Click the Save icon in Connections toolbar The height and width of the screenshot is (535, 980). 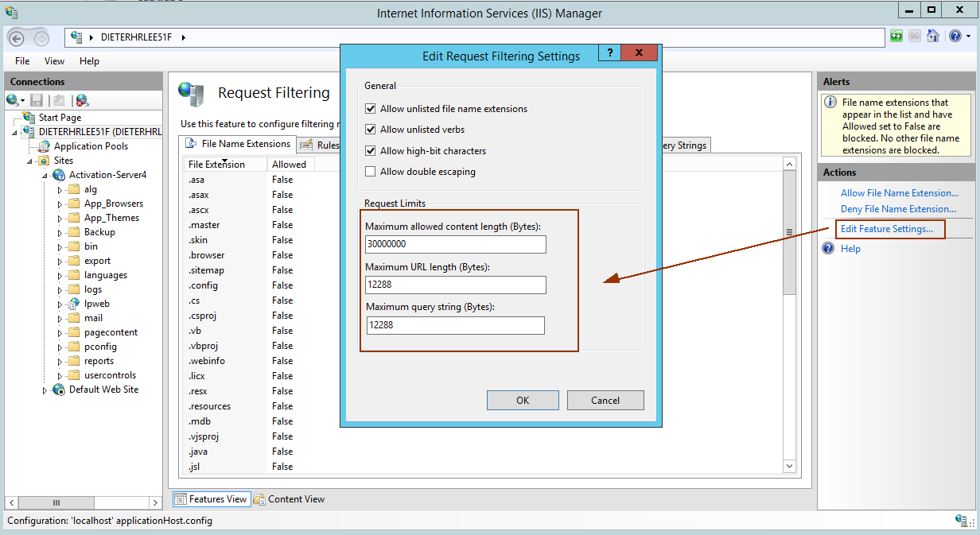coord(37,100)
